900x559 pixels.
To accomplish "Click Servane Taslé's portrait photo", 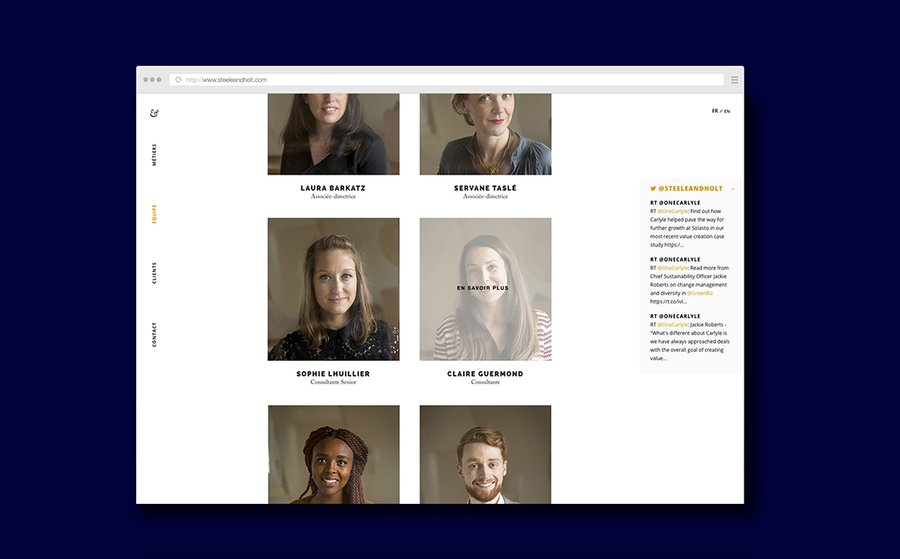I will point(485,134).
